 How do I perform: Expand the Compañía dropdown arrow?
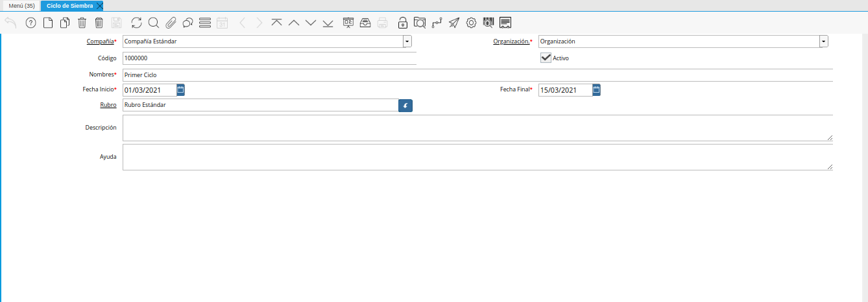coord(407,41)
